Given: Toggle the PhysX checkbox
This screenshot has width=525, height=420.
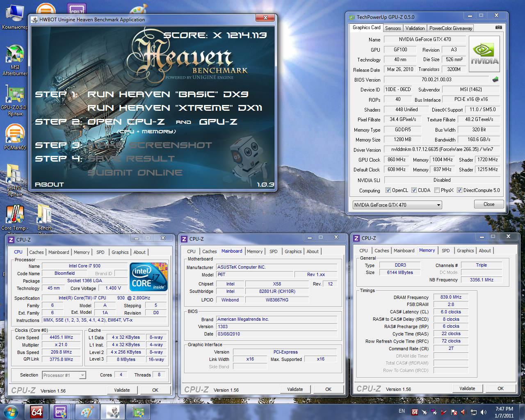Looking at the screenshot, I should 437,190.
